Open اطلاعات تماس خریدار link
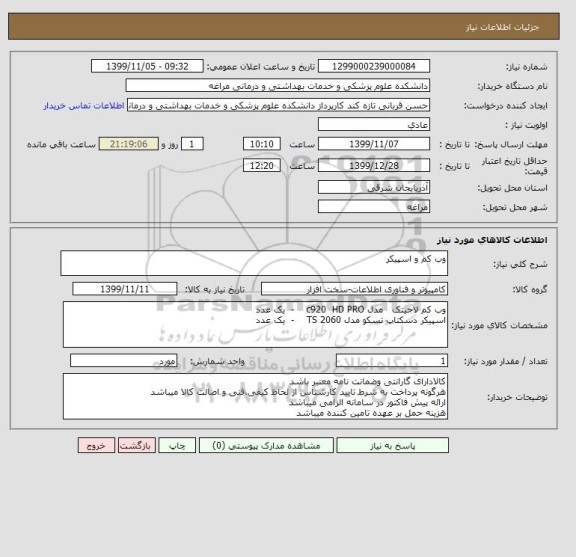The width and height of the screenshot is (576, 557). coord(84,106)
